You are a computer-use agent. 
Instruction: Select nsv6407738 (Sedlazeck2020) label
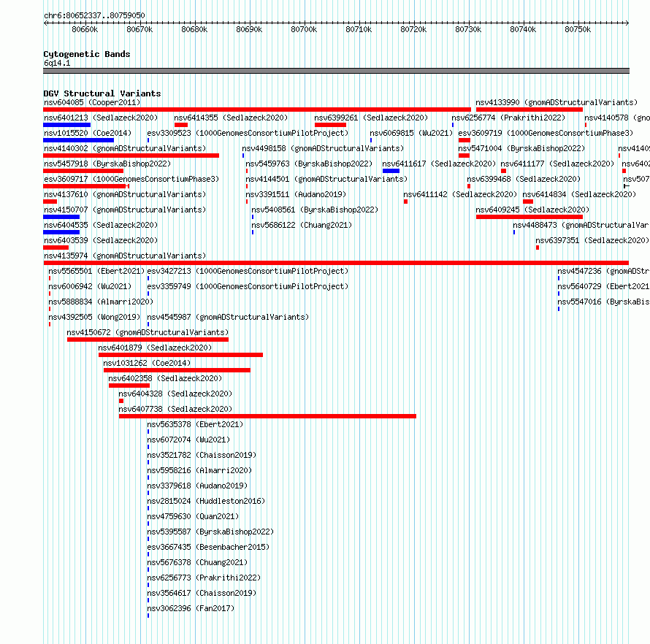(175, 409)
